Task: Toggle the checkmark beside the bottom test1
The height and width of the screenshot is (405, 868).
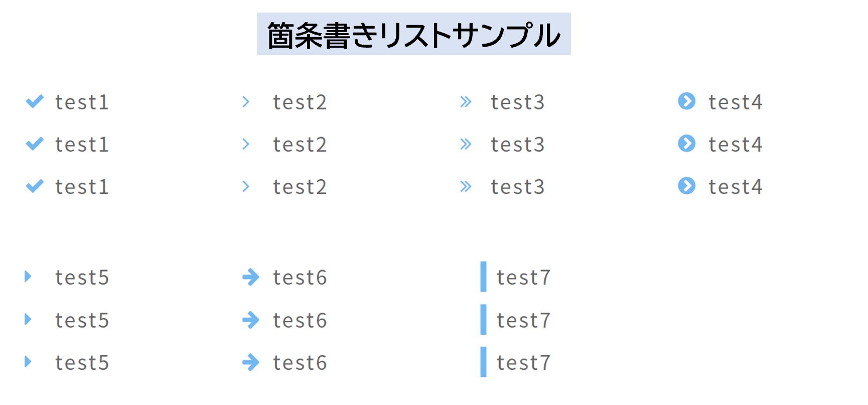Action: click(35, 186)
